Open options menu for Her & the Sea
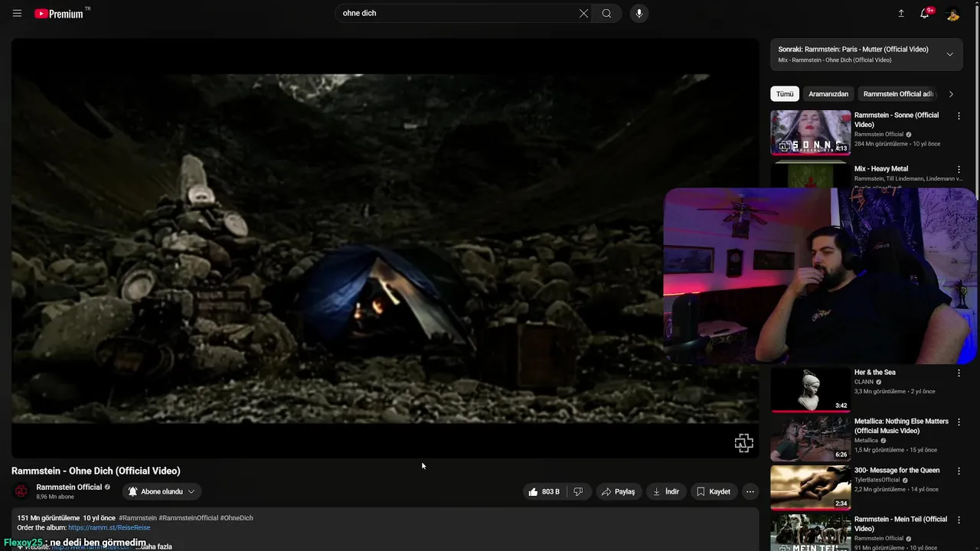Viewport: 980px width, 551px height. [x=959, y=373]
